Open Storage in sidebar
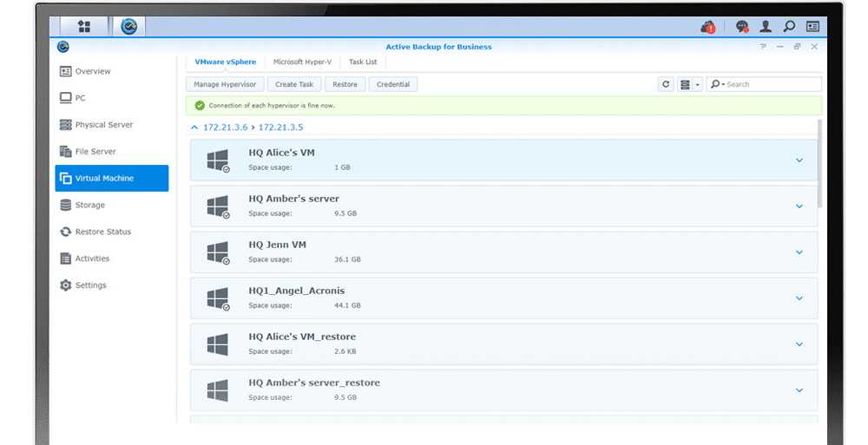Image resolution: width=868 pixels, height=445 pixels. [x=112, y=205]
